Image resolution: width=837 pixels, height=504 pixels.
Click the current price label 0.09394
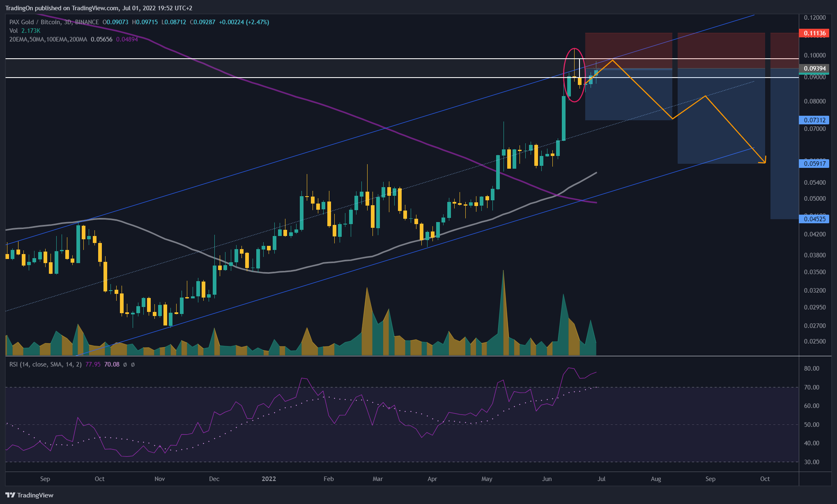814,69
